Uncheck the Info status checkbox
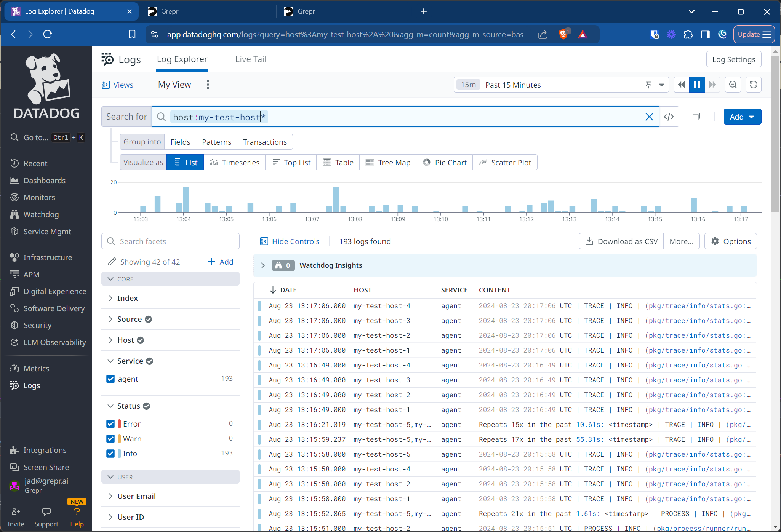The image size is (781, 532). (110, 454)
